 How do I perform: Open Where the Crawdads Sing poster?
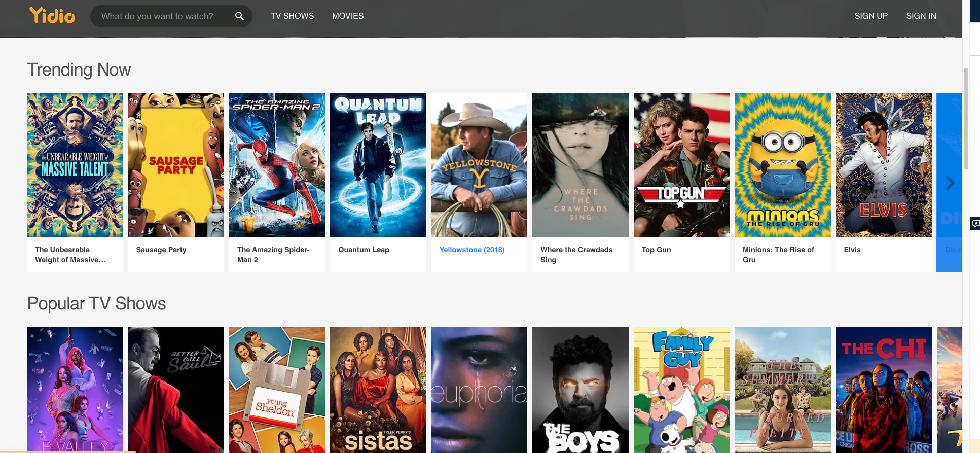[580, 165]
